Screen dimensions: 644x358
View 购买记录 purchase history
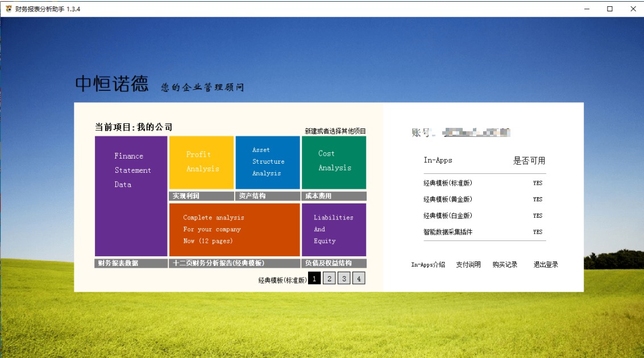click(505, 265)
